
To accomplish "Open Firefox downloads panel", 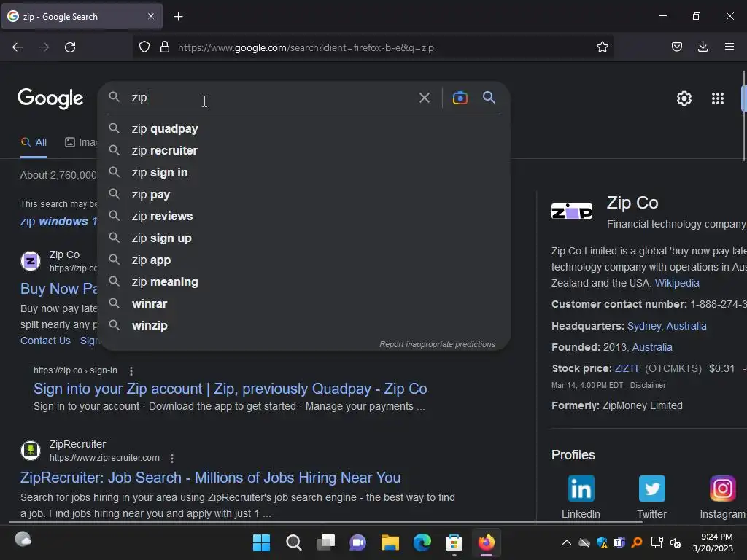I will (x=703, y=47).
